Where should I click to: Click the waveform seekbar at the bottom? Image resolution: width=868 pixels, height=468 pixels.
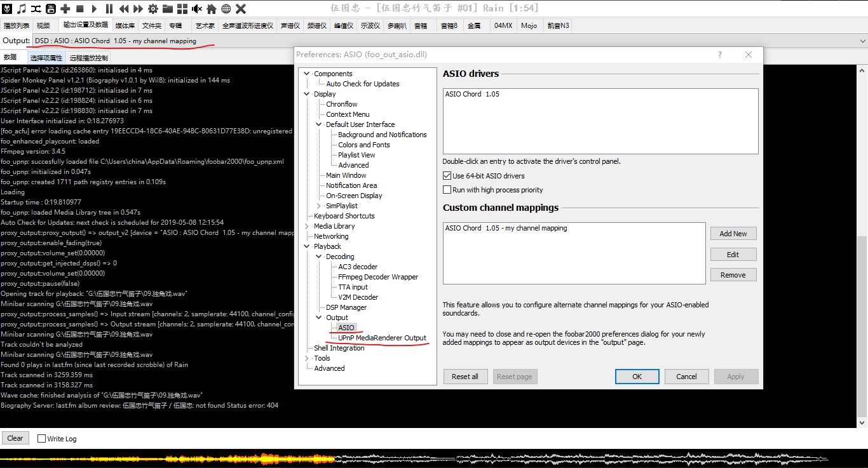point(413,458)
